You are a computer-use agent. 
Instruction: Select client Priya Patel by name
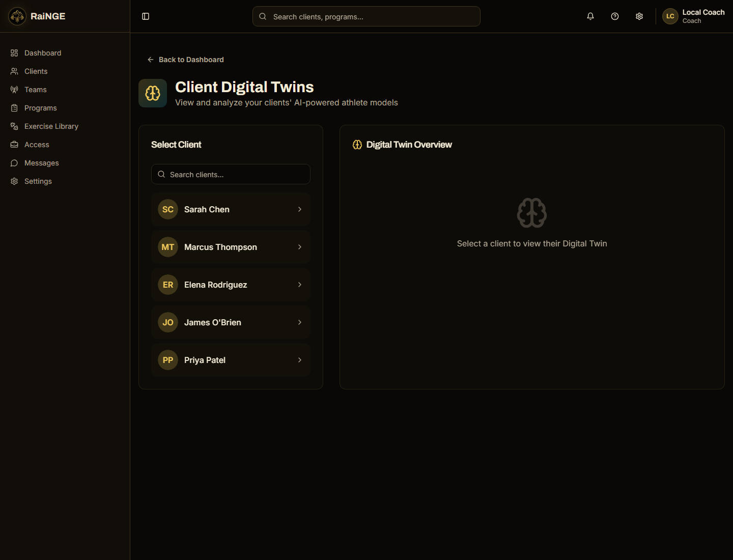pyautogui.click(x=205, y=360)
